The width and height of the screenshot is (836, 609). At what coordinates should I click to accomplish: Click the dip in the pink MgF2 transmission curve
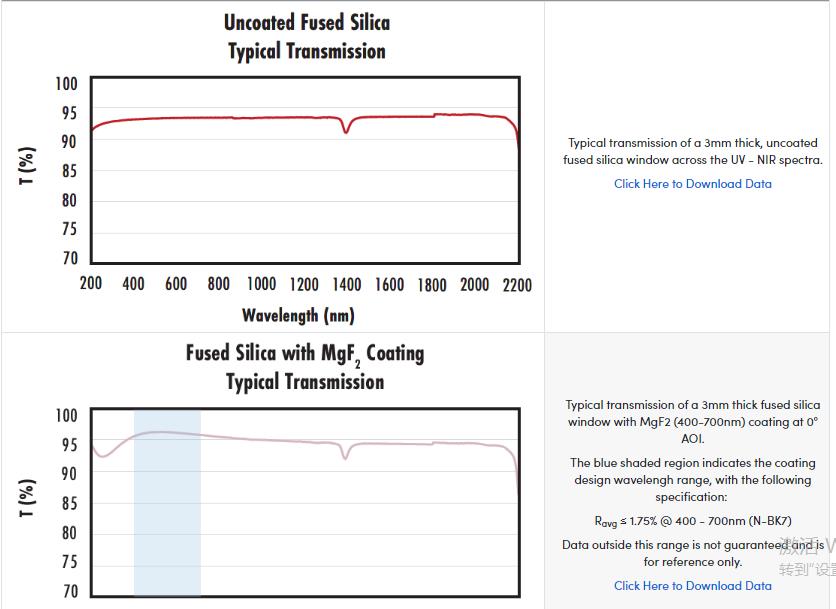[x=346, y=457]
